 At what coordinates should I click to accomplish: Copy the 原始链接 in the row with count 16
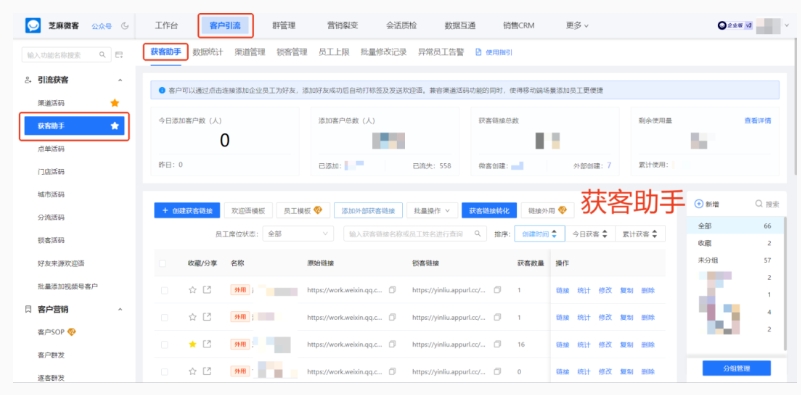(392, 345)
